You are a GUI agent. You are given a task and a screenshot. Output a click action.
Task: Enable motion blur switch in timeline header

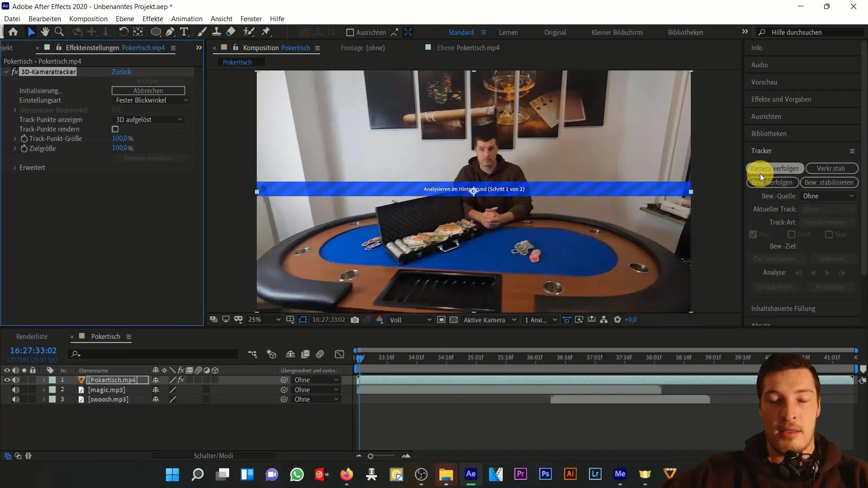(320, 354)
